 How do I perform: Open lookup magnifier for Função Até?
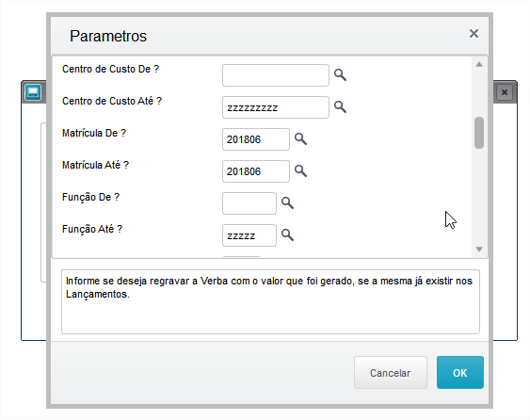[287, 235]
